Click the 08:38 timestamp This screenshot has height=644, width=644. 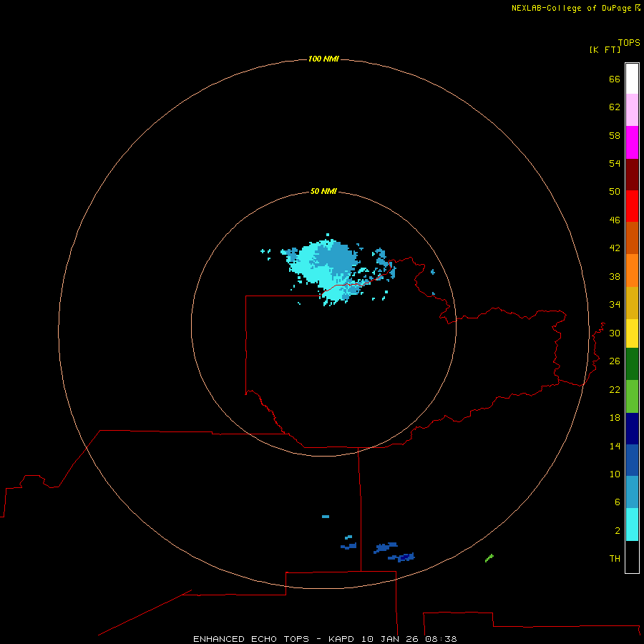point(441,639)
